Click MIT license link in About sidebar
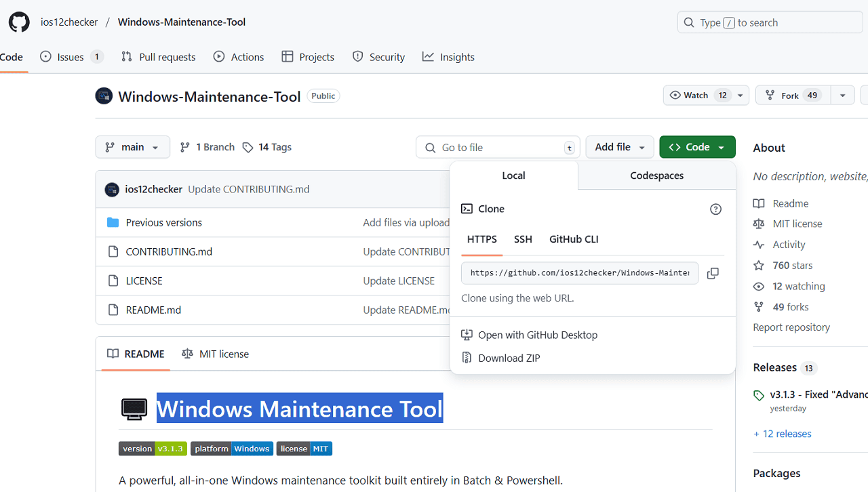Viewport: 868px width, 492px height. pyautogui.click(x=788, y=224)
